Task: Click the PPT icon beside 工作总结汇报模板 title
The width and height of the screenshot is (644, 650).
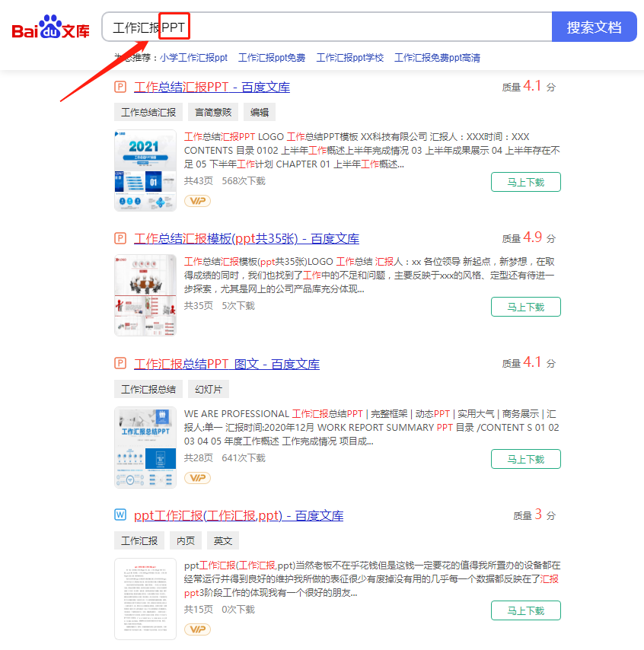Action: 120,238
